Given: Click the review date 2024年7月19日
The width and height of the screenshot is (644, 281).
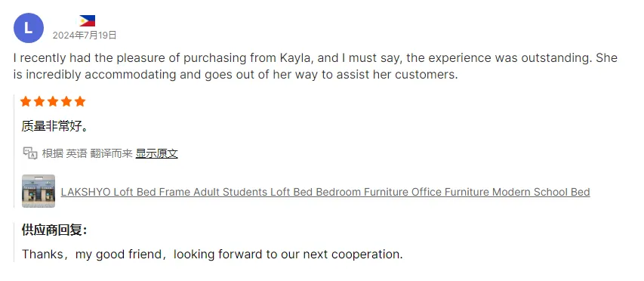Looking at the screenshot, I should pos(85,36).
